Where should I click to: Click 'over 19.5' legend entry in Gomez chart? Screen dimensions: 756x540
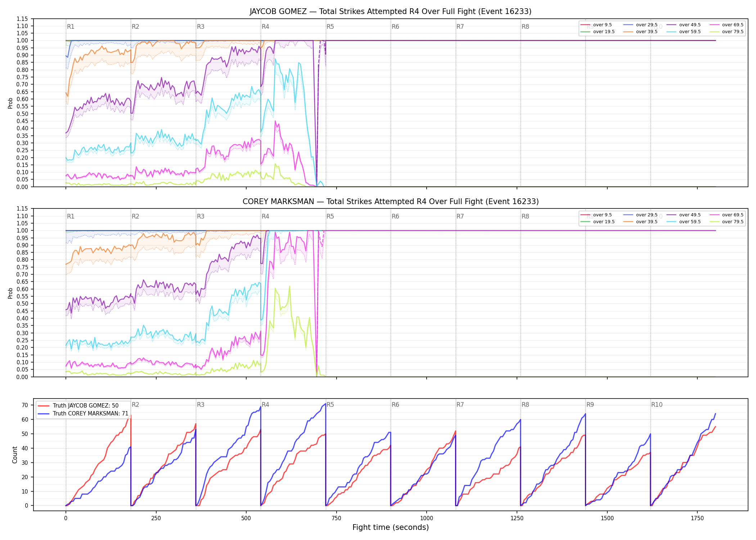click(597, 32)
